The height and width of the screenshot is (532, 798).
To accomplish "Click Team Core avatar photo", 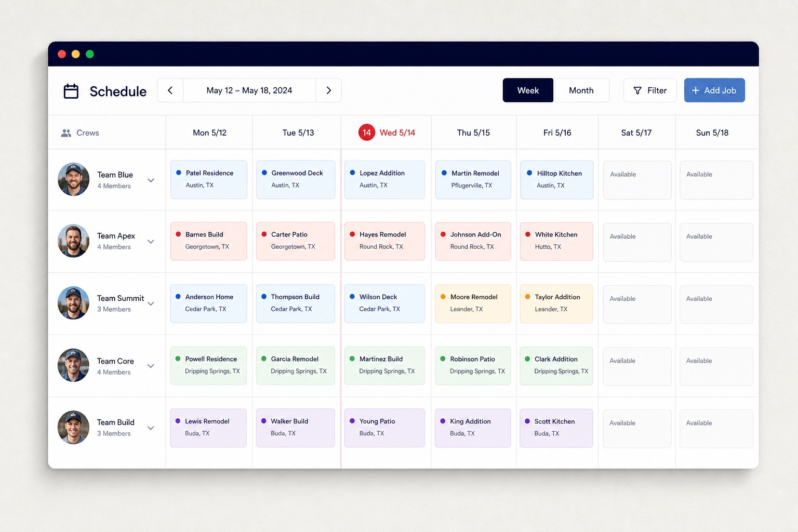I will pos(73,365).
